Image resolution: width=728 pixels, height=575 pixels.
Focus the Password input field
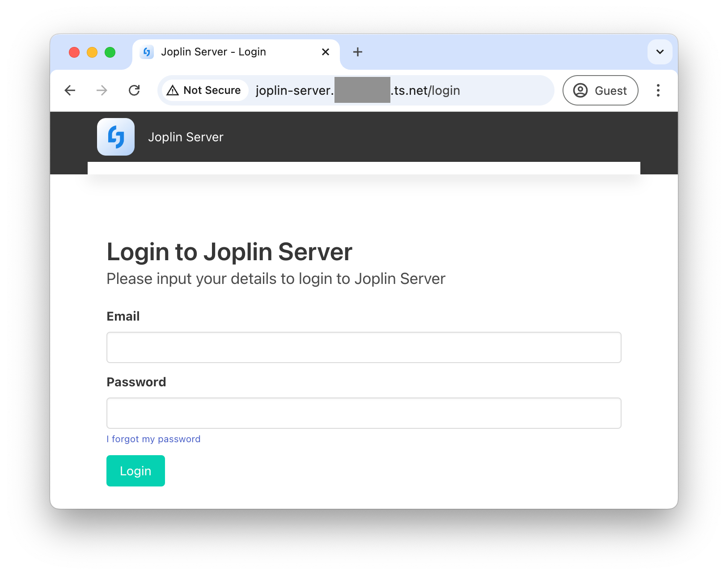pos(364,413)
